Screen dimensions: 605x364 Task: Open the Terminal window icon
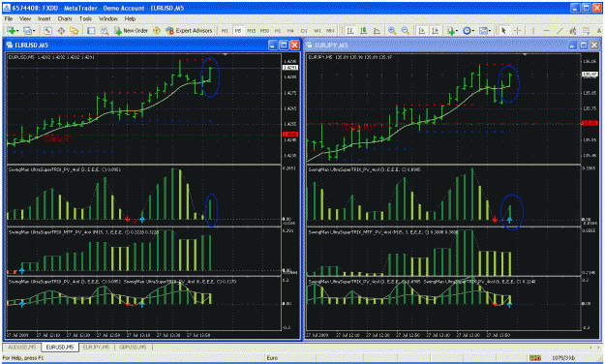coord(91,30)
